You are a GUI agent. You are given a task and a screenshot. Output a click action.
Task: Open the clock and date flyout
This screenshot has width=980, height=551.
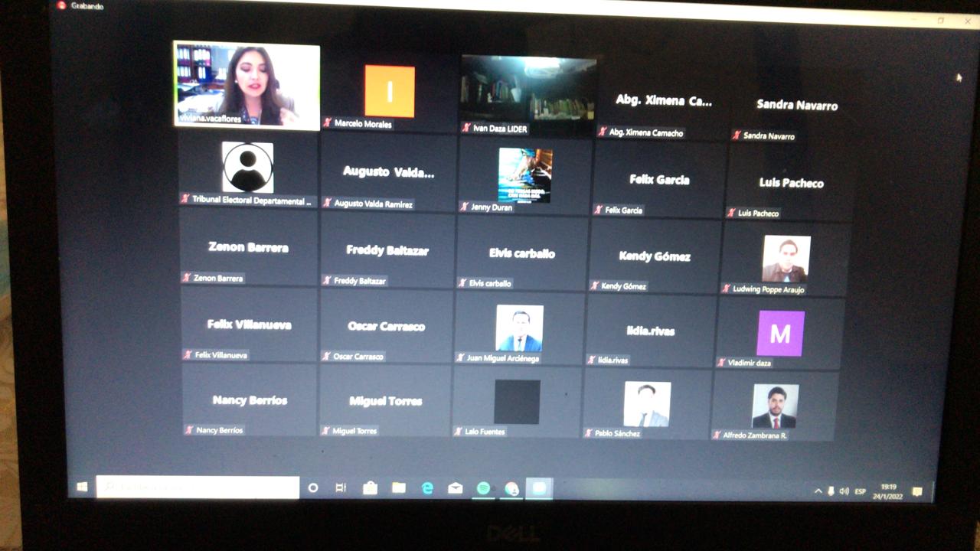pyautogui.click(x=890, y=491)
